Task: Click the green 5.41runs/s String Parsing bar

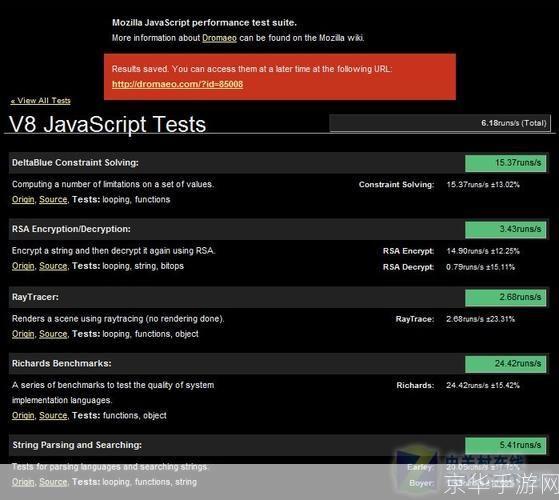Action: [506, 445]
